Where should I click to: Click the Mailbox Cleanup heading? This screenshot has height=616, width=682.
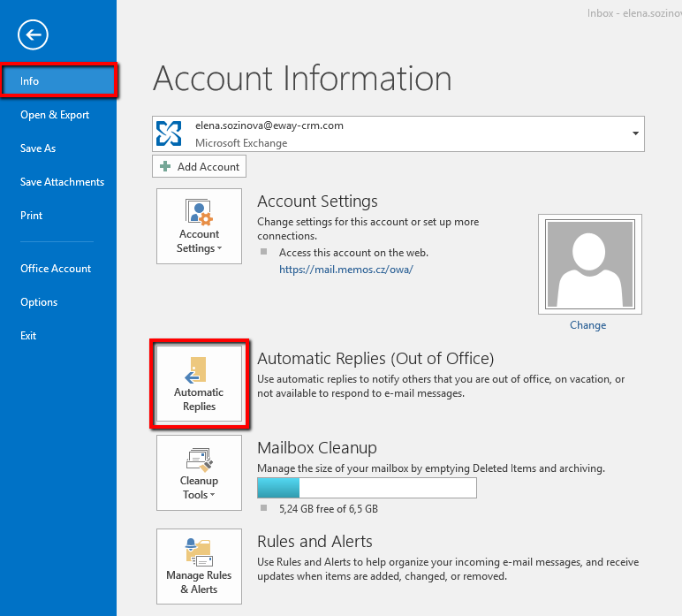coord(316,448)
